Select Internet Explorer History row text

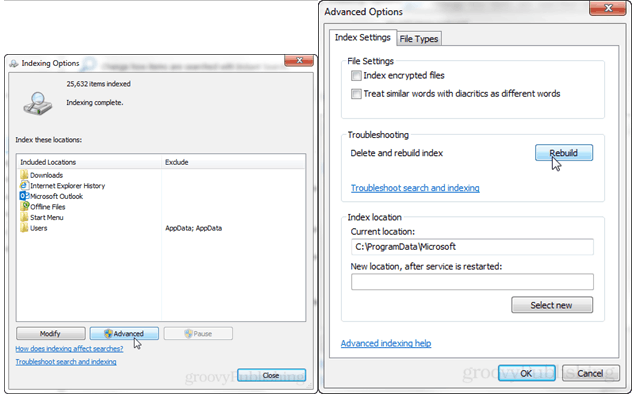(67, 186)
